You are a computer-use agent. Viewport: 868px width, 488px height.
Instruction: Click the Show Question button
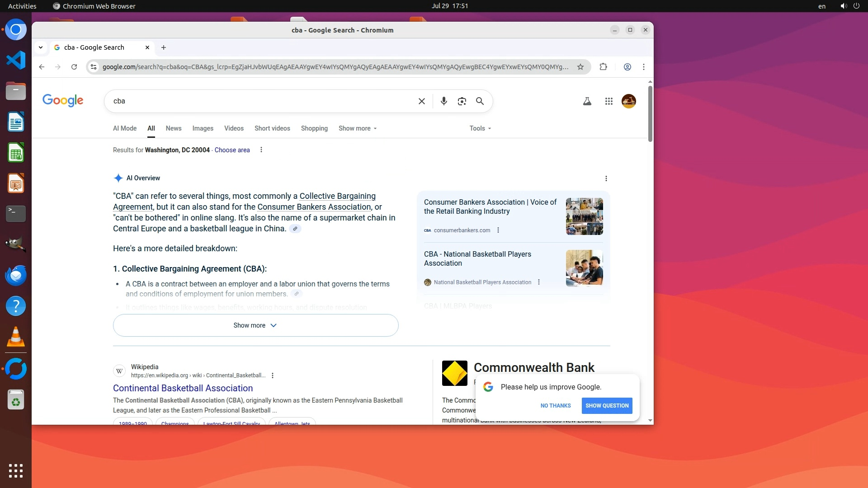tap(607, 406)
